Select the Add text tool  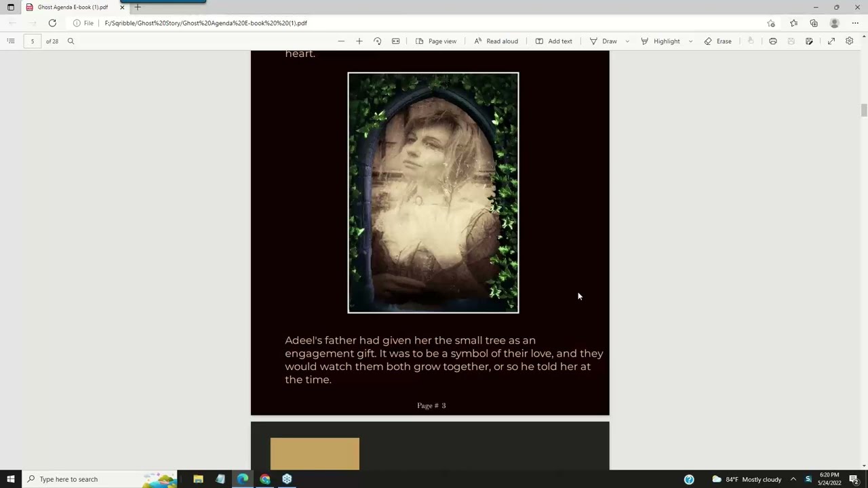pyautogui.click(x=553, y=41)
